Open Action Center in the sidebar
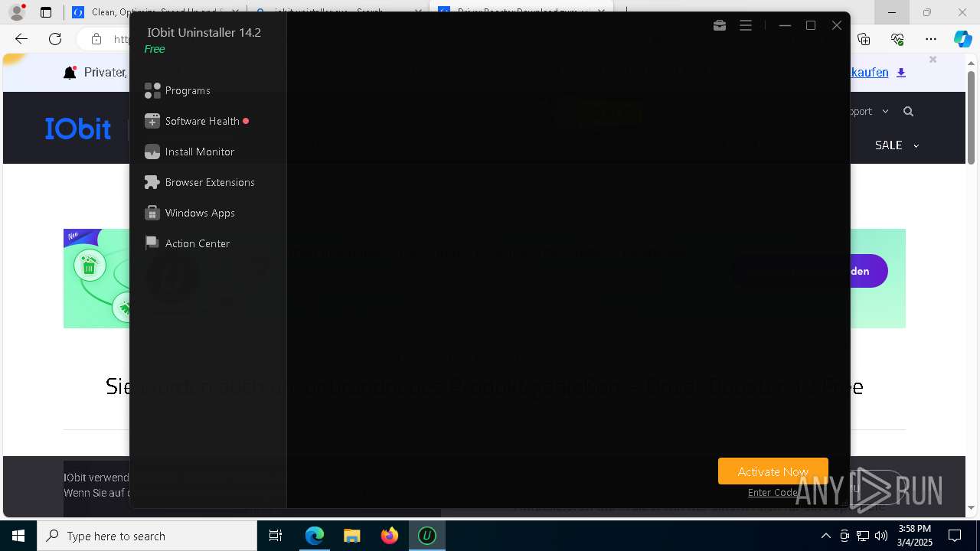 point(188,243)
